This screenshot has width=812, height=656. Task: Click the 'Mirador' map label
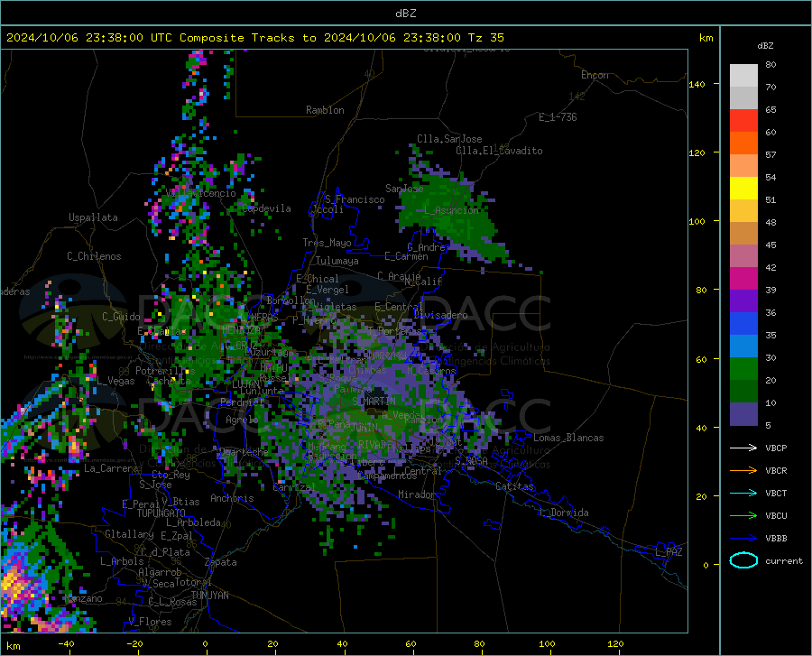pos(416,495)
